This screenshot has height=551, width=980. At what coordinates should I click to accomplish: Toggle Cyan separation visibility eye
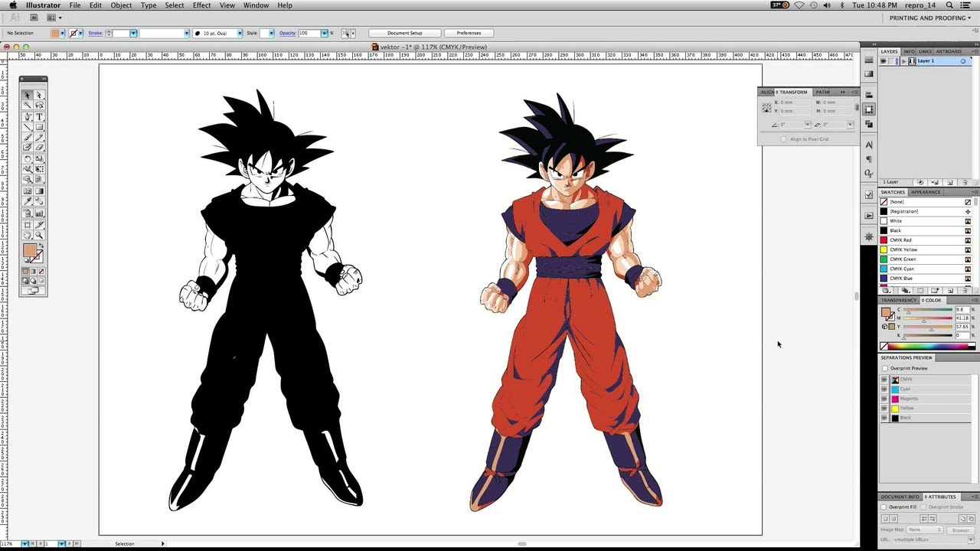[884, 389]
